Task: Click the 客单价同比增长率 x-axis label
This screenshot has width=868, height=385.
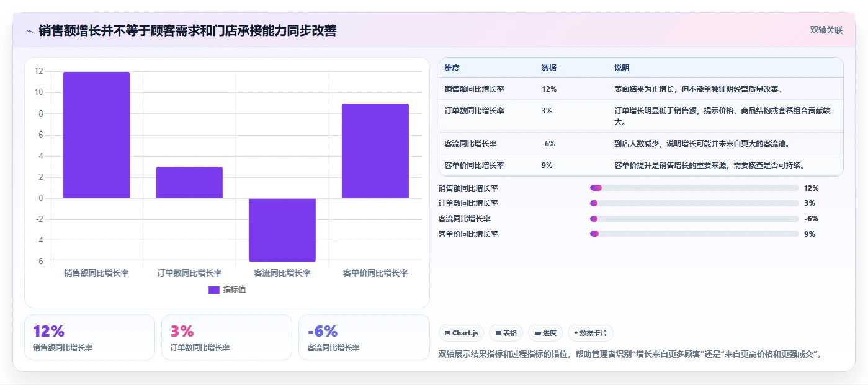Action: [x=375, y=273]
